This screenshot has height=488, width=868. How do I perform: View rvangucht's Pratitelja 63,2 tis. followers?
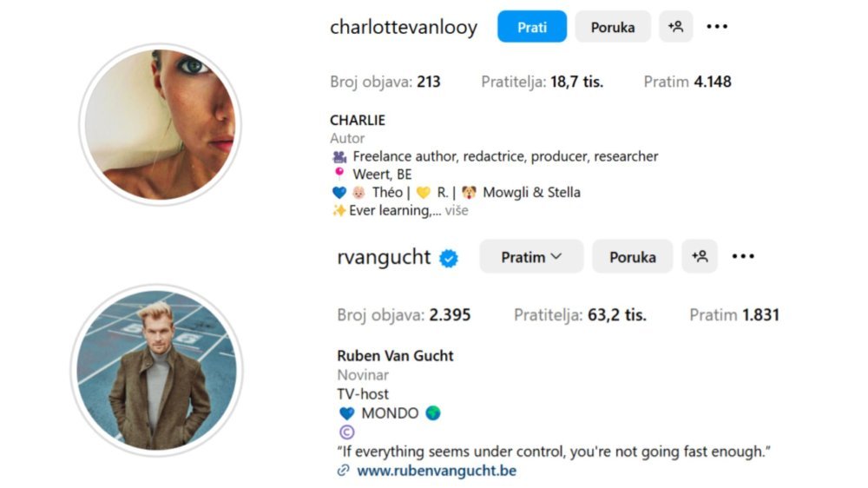point(580,315)
